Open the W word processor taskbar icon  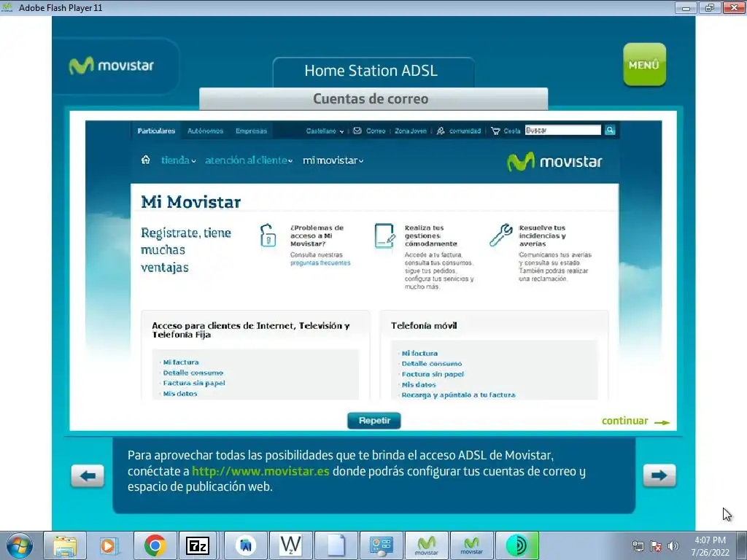click(290, 545)
